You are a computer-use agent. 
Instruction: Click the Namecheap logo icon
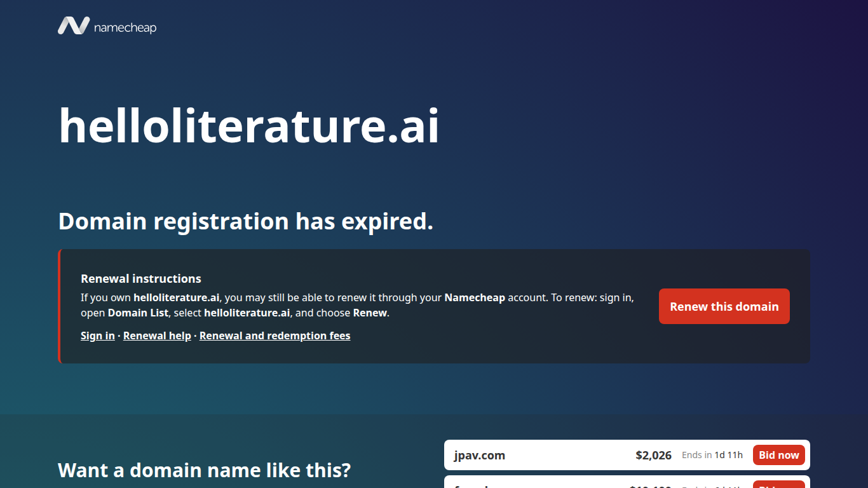[74, 26]
